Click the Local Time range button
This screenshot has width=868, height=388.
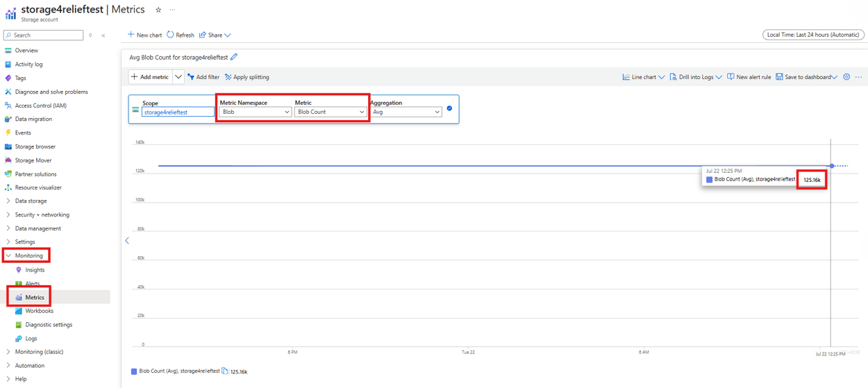[813, 35]
